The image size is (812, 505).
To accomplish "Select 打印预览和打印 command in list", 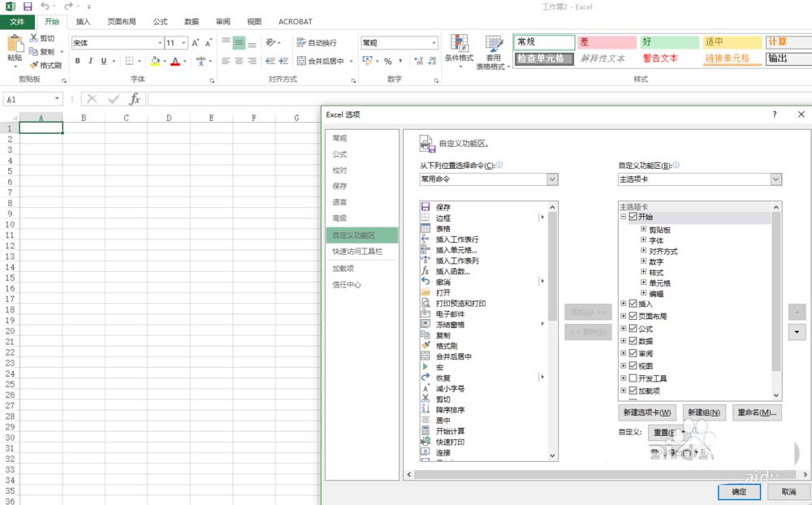I will (460, 304).
